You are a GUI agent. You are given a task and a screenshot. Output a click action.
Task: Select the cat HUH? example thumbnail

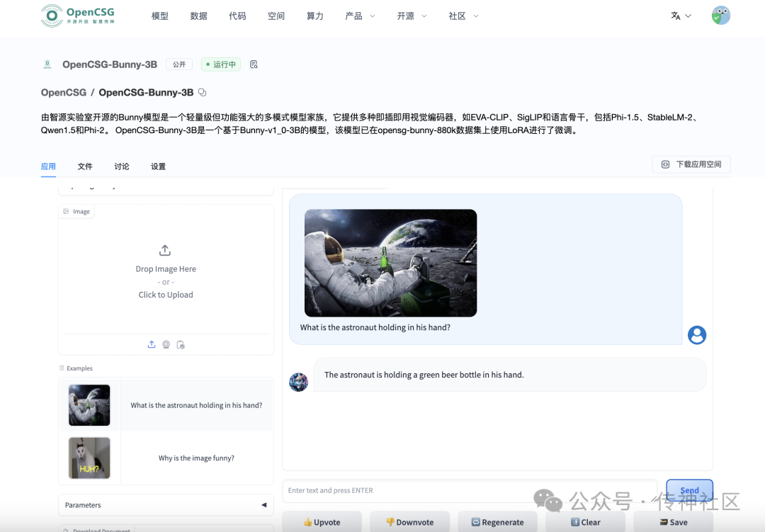pos(89,458)
